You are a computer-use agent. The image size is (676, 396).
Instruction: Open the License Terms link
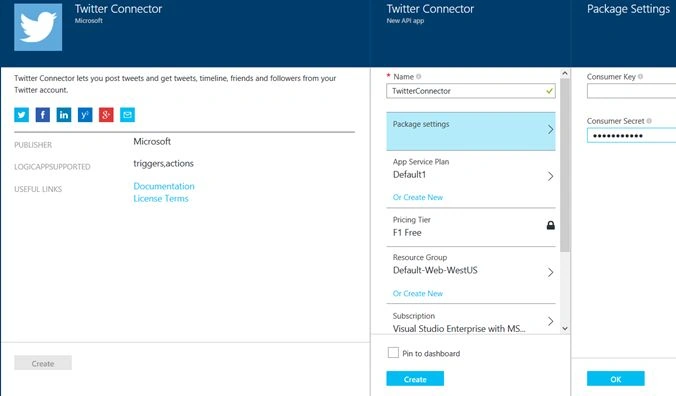coord(161,199)
